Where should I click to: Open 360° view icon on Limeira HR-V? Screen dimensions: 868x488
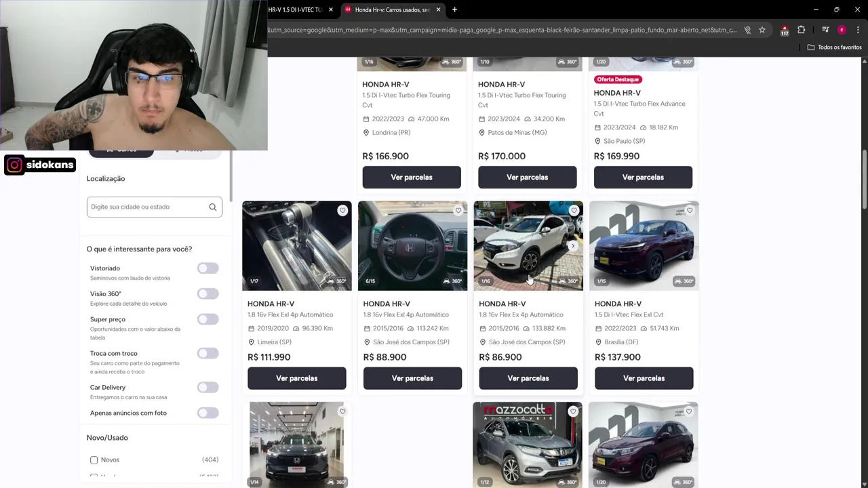(x=338, y=281)
